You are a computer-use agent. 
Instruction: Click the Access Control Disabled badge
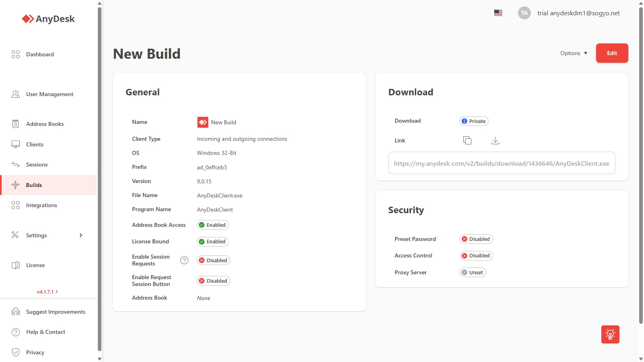click(x=476, y=255)
